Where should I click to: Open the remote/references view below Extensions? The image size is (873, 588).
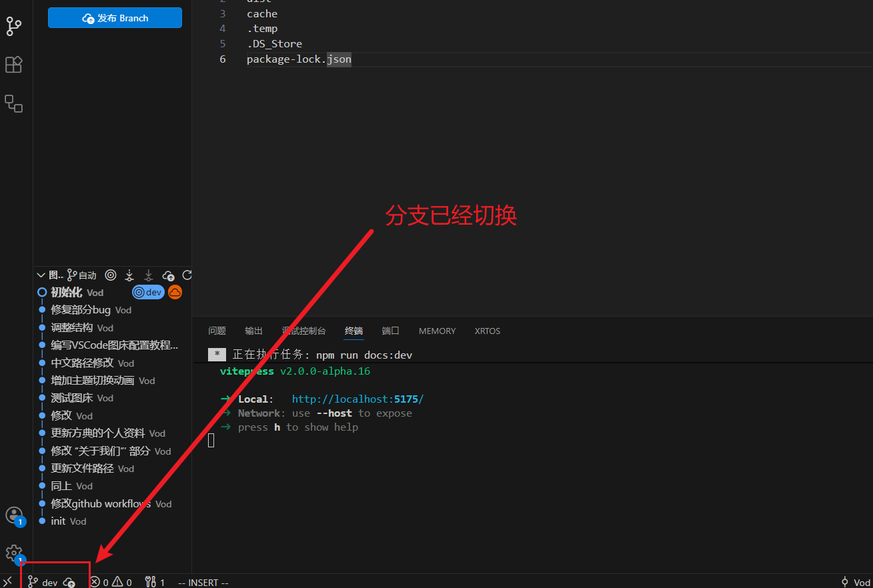[x=13, y=103]
